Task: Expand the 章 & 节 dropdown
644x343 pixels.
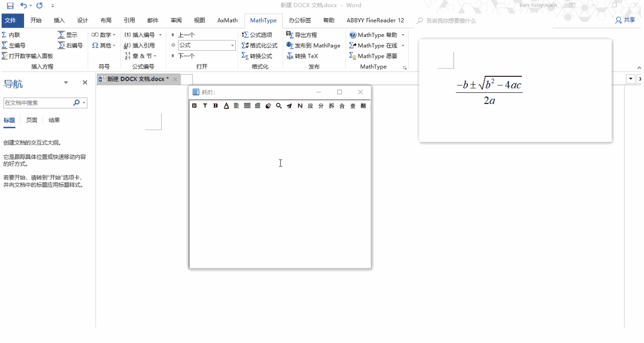Action: 141,56
